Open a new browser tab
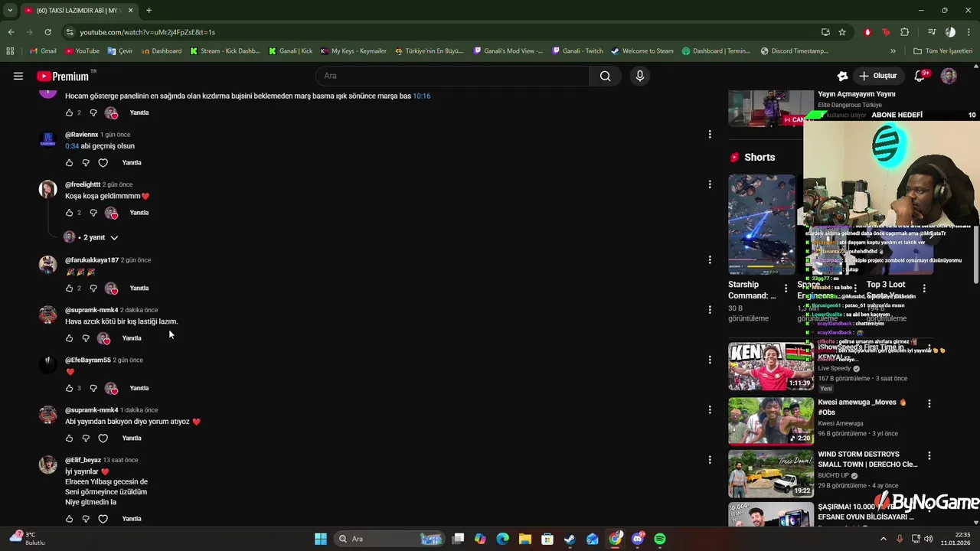The image size is (980, 551). 149,10
